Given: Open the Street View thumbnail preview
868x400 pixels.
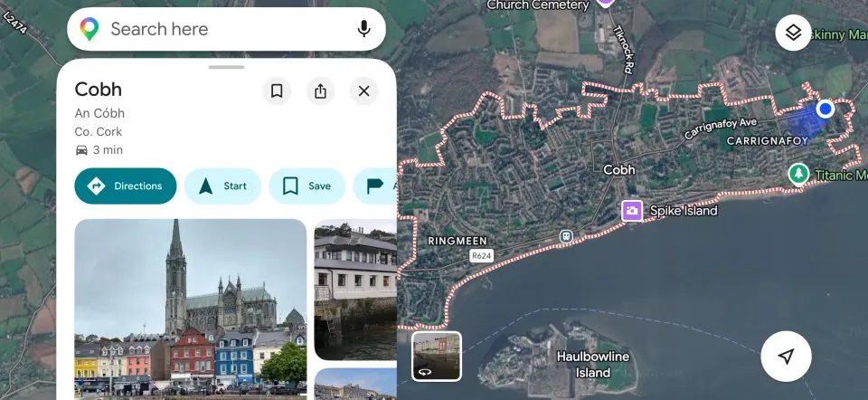Looking at the screenshot, I should click(x=437, y=356).
